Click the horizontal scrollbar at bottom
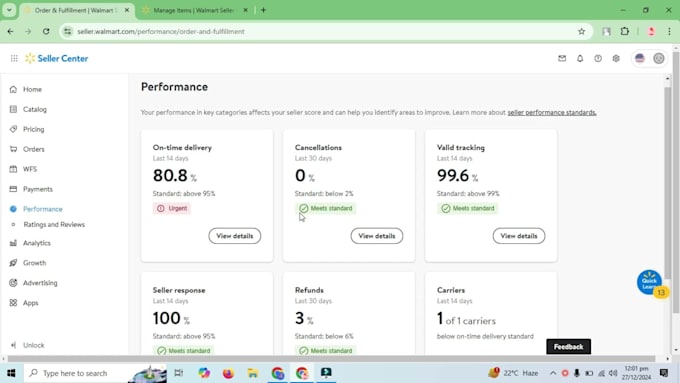This screenshot has width=680, height=383. (x=332, y=359)
